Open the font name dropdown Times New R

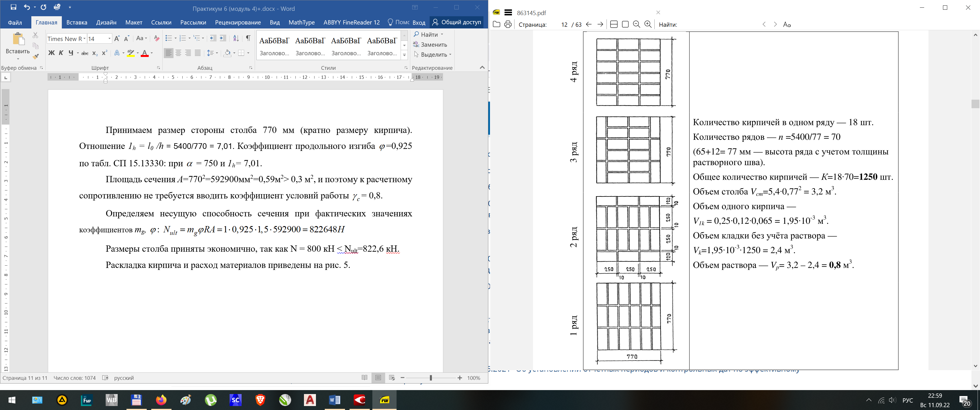pyautogui.click(x=84, y=38)
